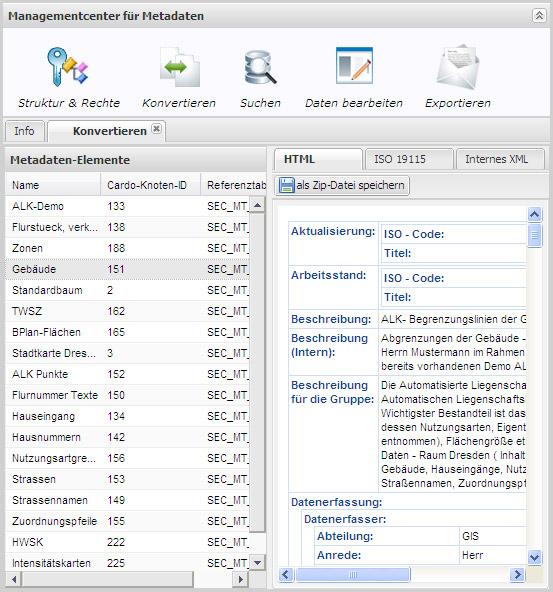Switch to the Info tab

pos(24,131)
